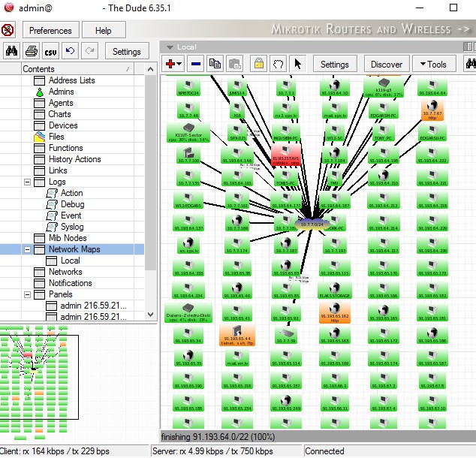Select Devices in the tree

tap(63, 125)
